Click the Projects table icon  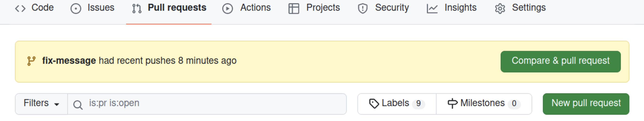[294, 8]
